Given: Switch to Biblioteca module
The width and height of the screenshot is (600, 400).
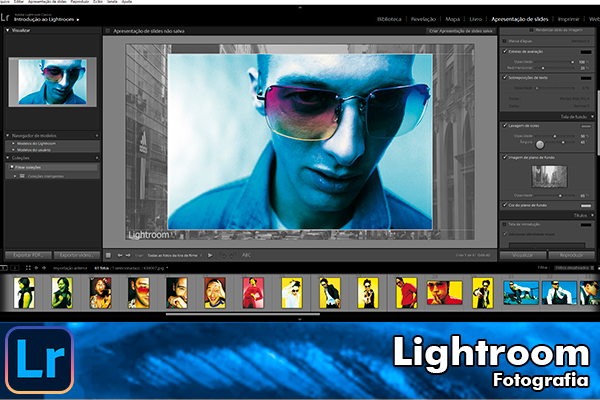Looking at the screenshot, I should point(389,19).
